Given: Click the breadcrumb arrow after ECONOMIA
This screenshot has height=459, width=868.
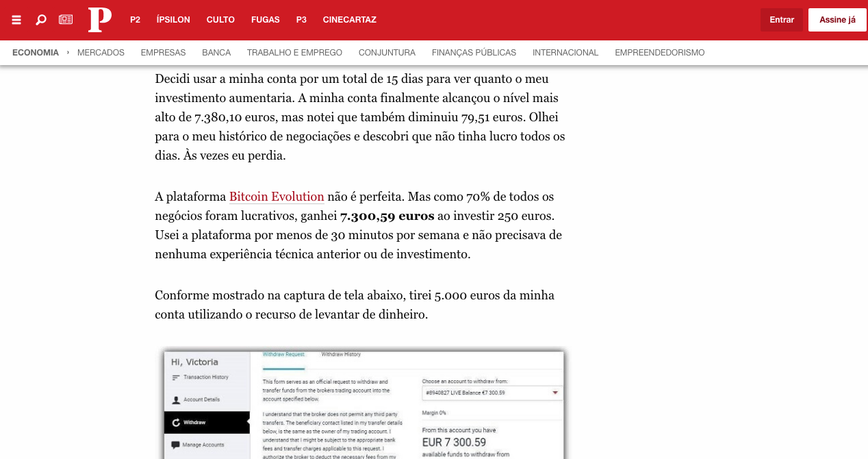Looking at the screenshot, I should 68,52.
